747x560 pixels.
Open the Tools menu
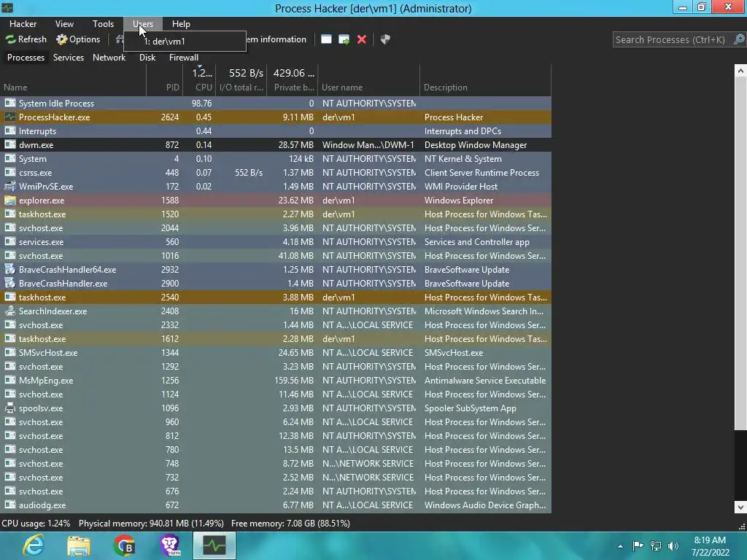coord(103,24)
